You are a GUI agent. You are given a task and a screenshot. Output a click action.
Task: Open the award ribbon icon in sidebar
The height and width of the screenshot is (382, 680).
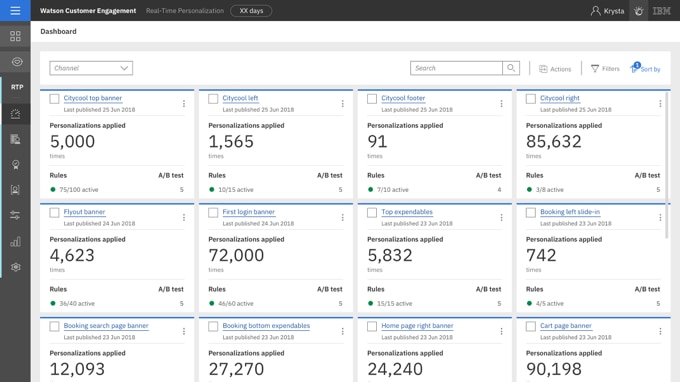click(x=16, y=164)
